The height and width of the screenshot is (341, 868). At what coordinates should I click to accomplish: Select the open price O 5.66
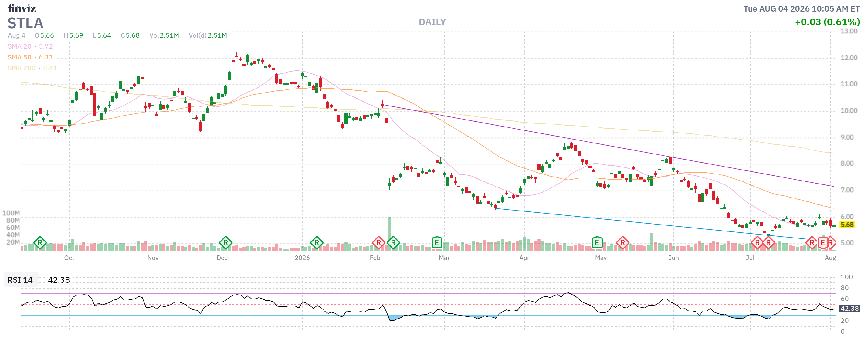44,35
